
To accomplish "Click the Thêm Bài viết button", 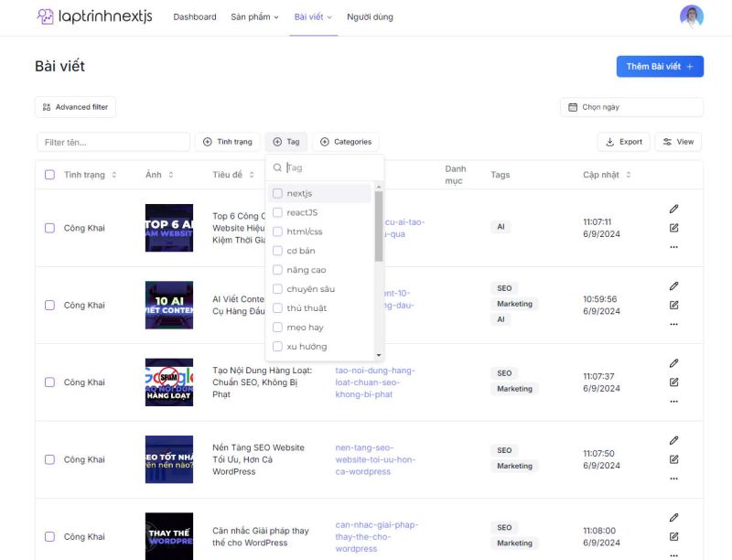I will pyautogui.click(x=659, y=67).
